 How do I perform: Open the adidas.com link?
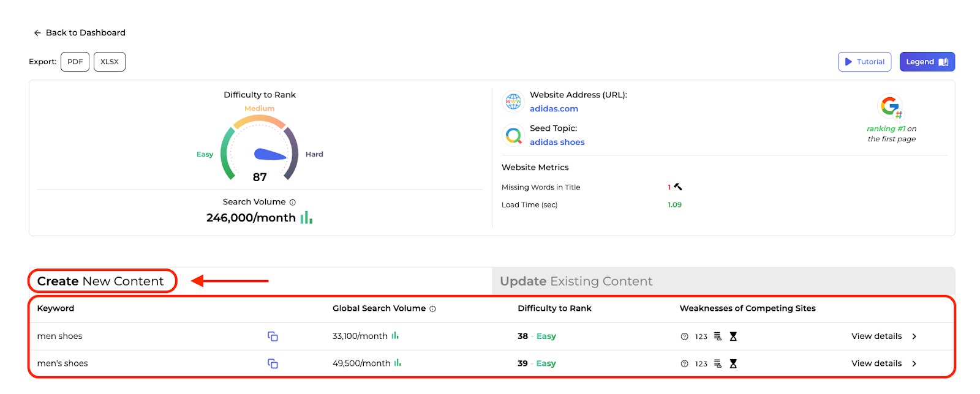[554, 109]
